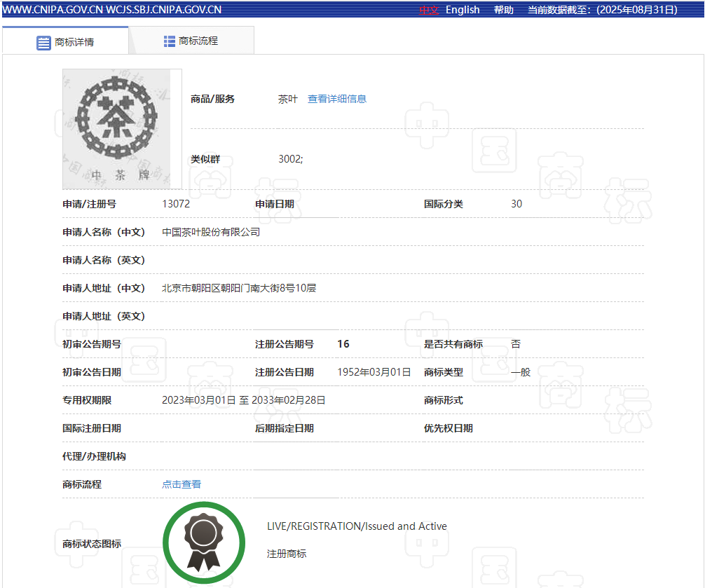This screenshot has width=705, height=588.
Task: Open the WCJS.SBJ.CNIPA.GOV.CN link
Action: click(x=164, y=10)
